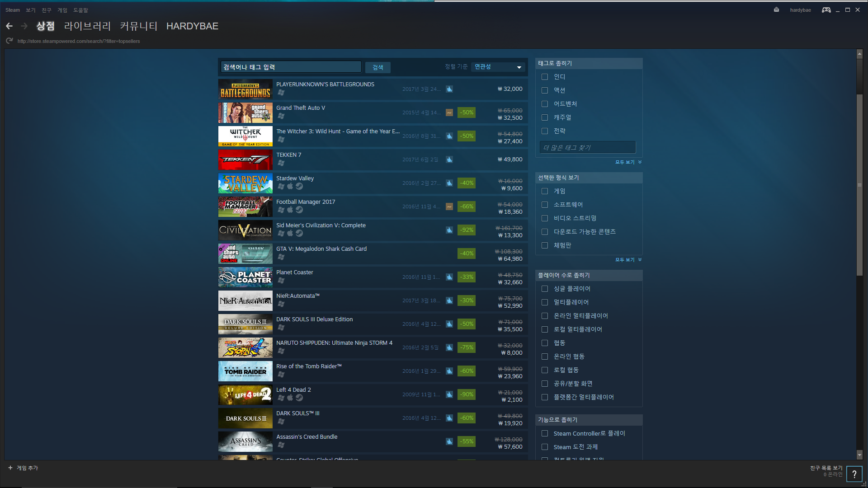
Task: Click the 게임 추가 label
Action: pyautogui.click(x=27, y=468)
